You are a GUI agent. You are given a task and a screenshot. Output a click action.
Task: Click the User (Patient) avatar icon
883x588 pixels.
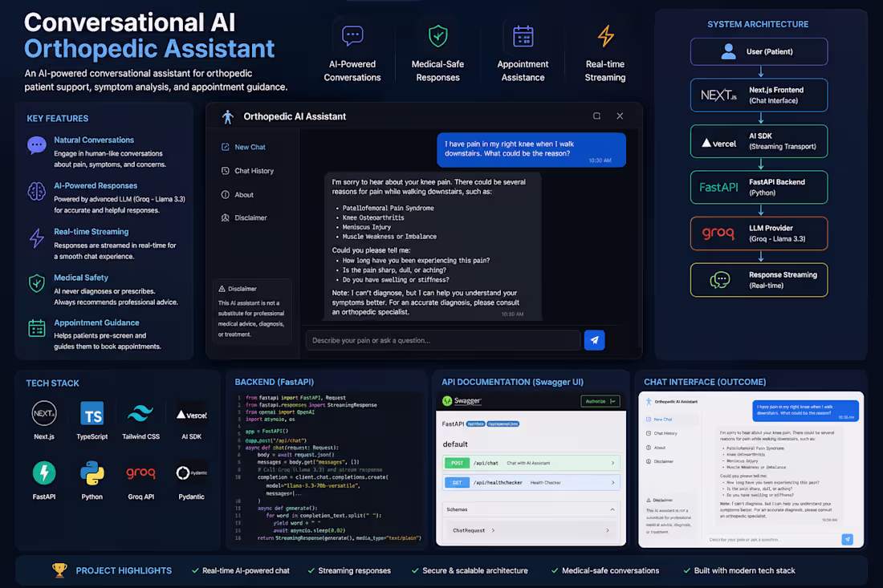click(728, 52)
